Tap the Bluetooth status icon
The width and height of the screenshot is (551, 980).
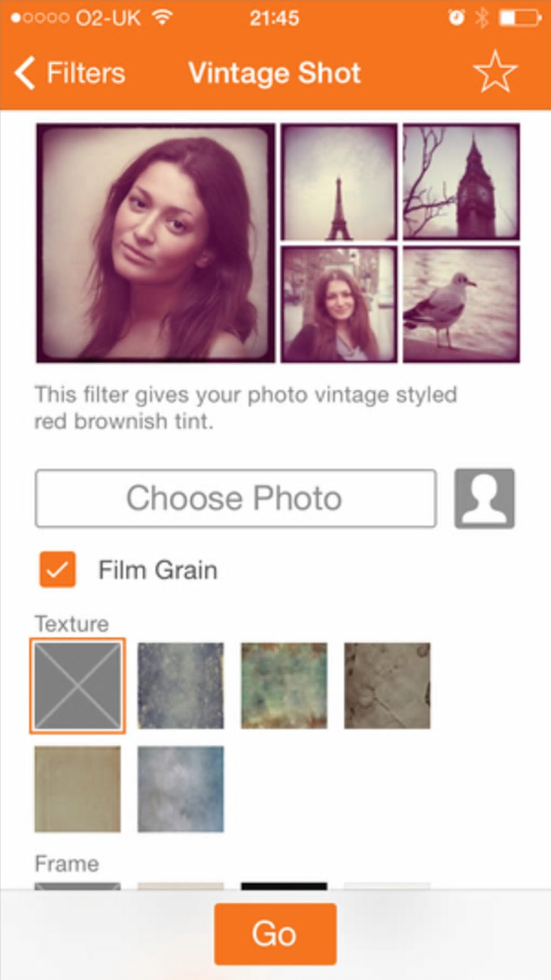[x=482, y=18]
